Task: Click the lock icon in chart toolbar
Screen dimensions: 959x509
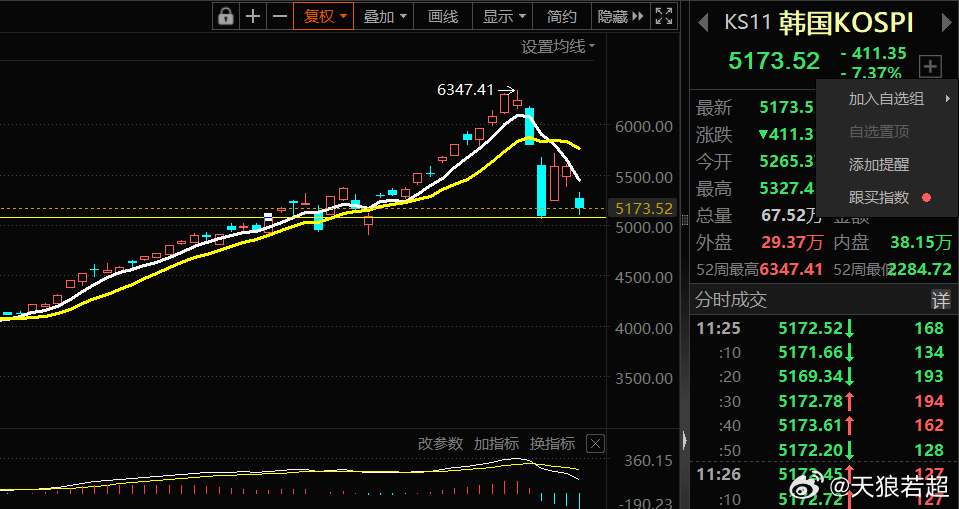Action: [226, 17]
